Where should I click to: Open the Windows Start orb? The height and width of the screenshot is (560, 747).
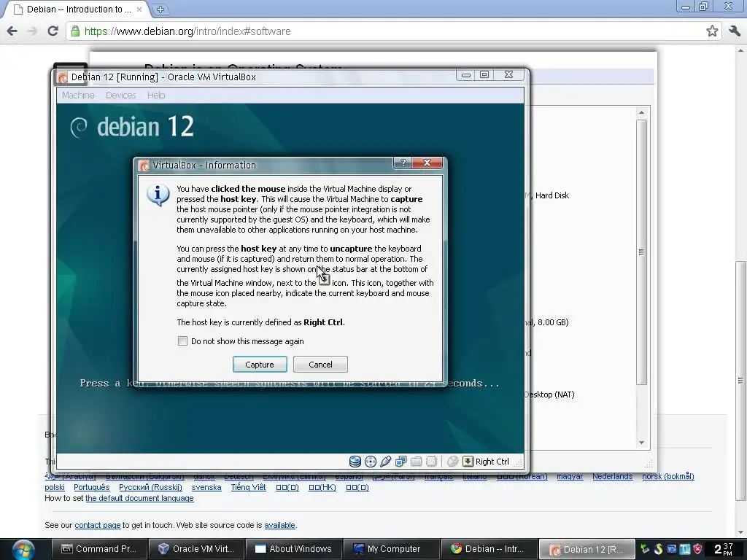(23, 550)
